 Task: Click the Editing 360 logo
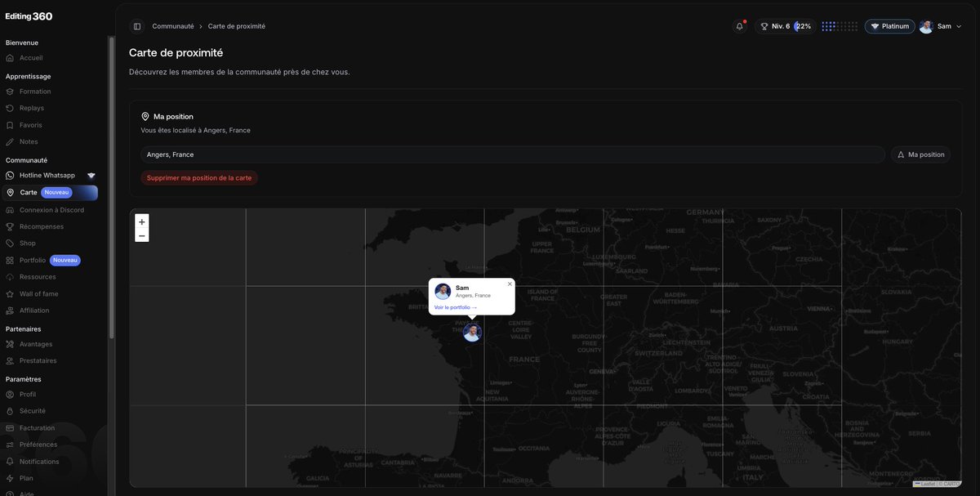point(29,16)
